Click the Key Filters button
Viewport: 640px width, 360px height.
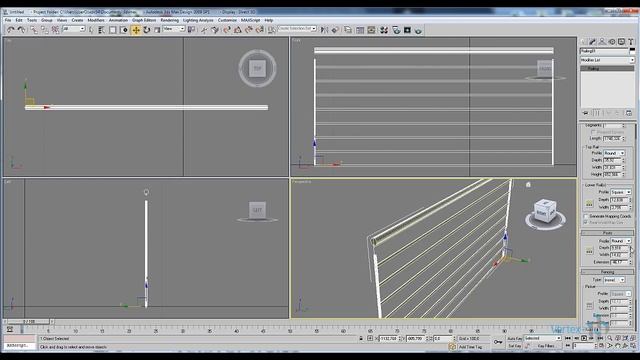pos(546,346)
